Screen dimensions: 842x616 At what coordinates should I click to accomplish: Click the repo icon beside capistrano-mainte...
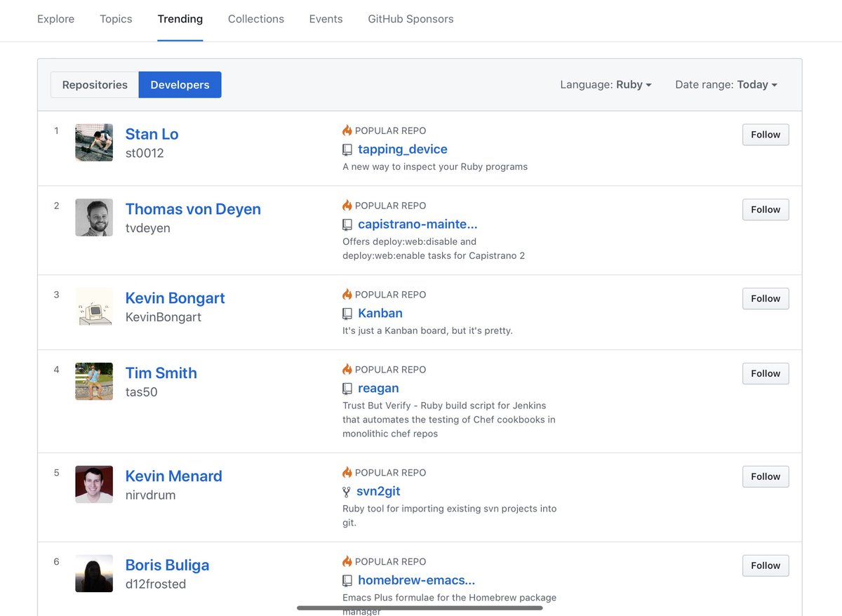[347, 225]
